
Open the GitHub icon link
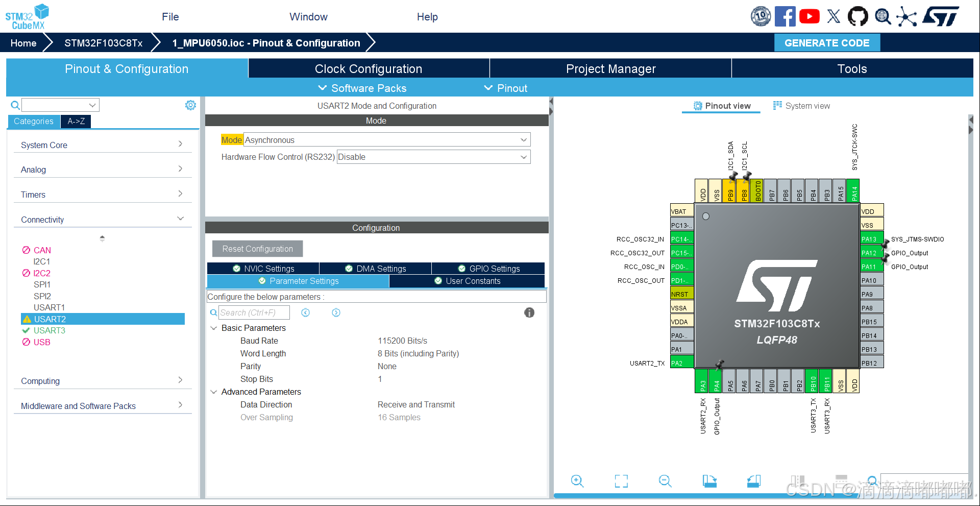[858, 16]
